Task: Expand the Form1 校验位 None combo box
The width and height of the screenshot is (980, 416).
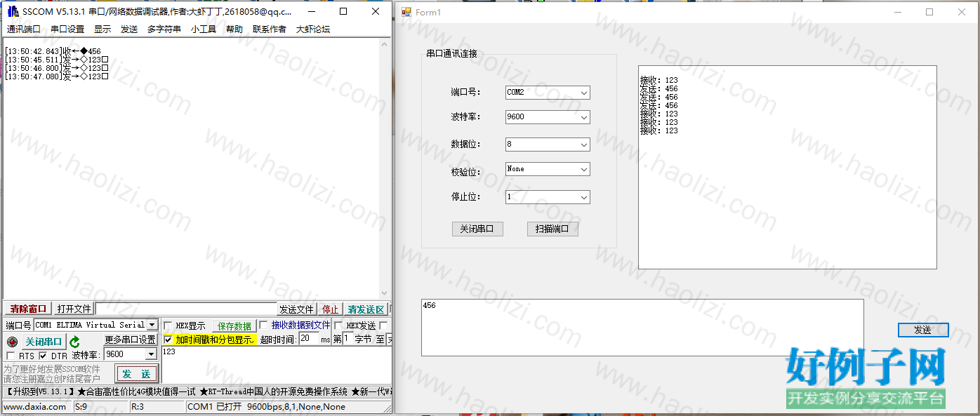Action: [x=584, y=169]
